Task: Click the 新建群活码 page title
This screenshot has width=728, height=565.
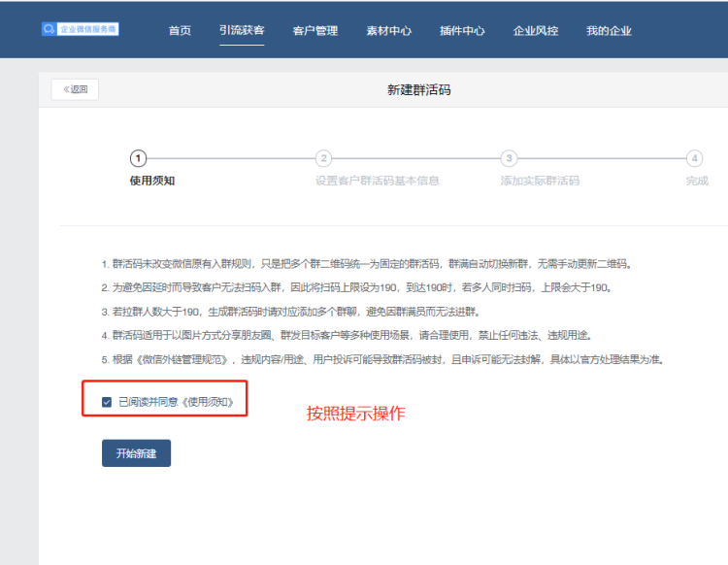Action: (x=418, y=90)
